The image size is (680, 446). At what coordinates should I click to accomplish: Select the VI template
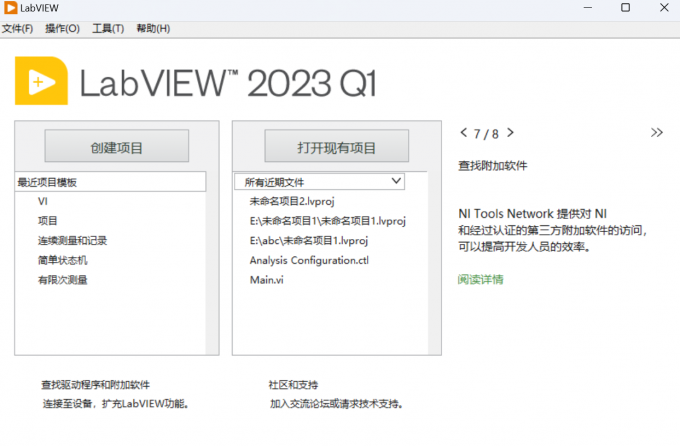click(42, 201)
